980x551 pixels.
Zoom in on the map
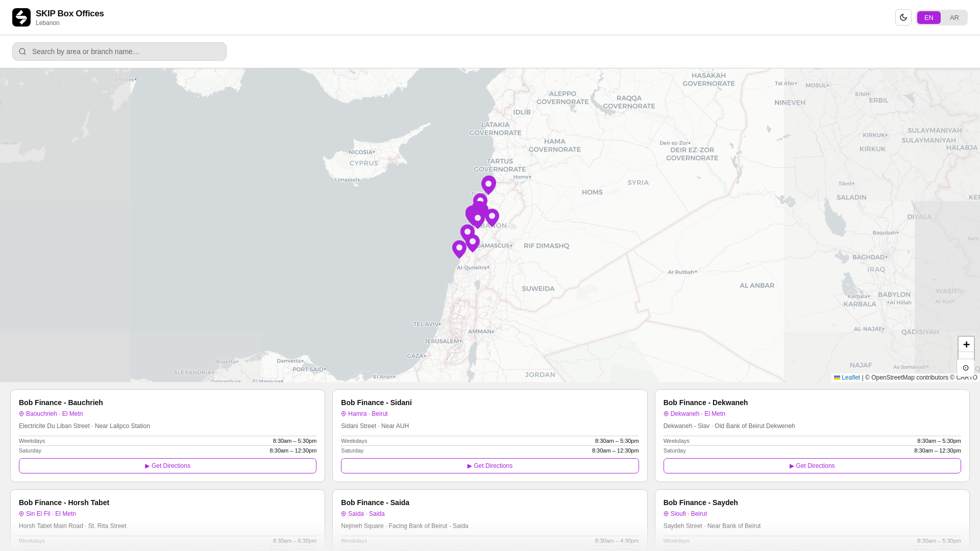[966, 344]
